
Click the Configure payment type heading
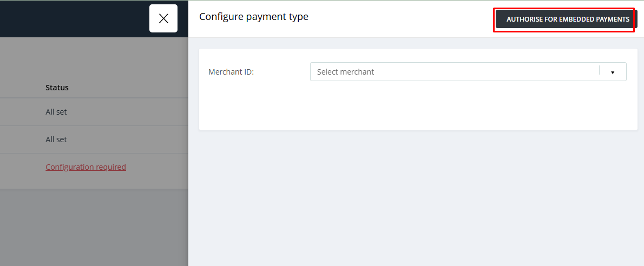[x=253, y=17]
